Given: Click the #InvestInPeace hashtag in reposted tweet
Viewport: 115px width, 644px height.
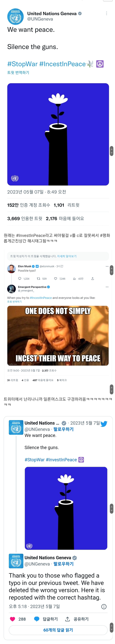Looking at the screenshot, I should 61,460.
